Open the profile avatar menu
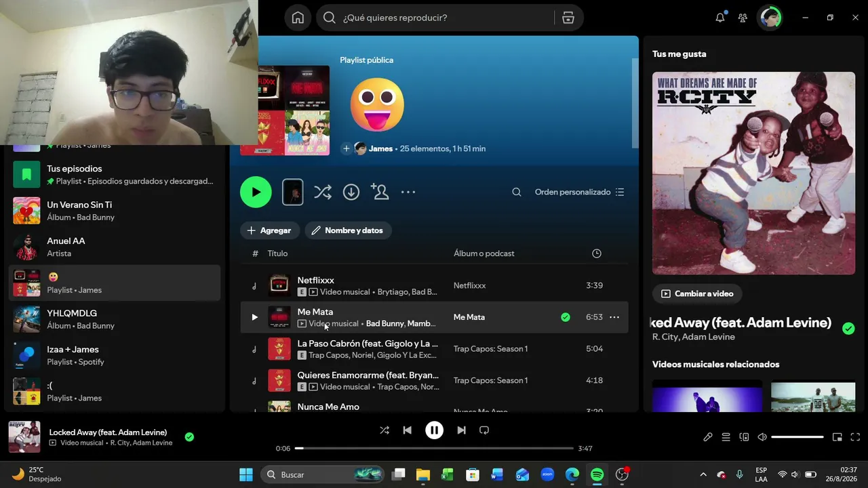The image size is (868, 488). click(x=770, y=18)
